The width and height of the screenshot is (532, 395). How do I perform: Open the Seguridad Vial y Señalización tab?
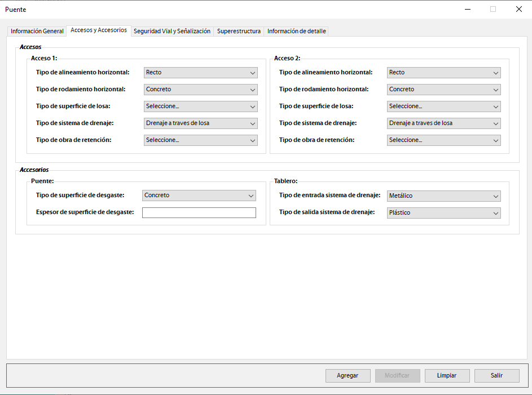tap(172, 32)
